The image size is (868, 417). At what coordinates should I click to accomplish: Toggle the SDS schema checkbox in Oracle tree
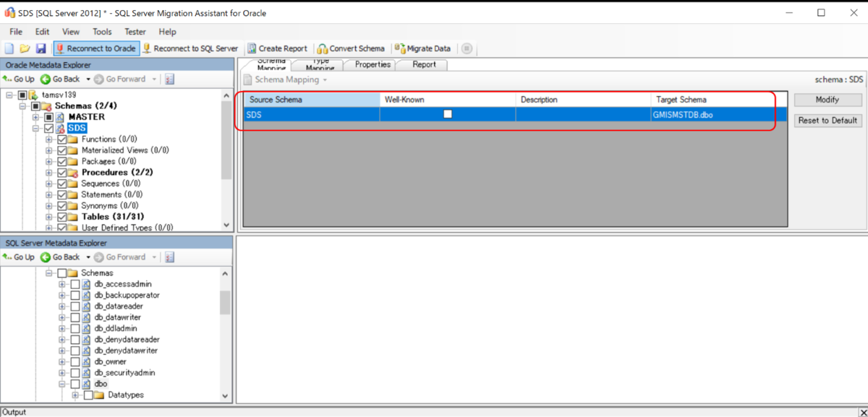49,128
